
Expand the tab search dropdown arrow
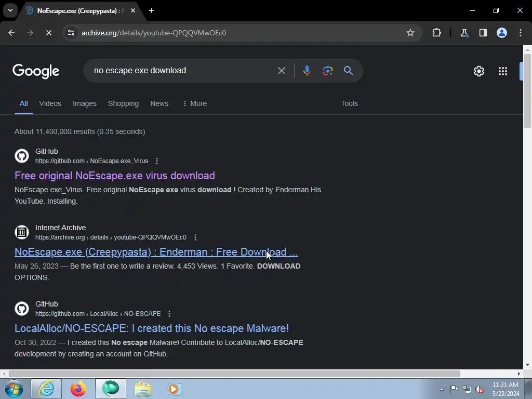pyautogui.click(x=10, y=10)
